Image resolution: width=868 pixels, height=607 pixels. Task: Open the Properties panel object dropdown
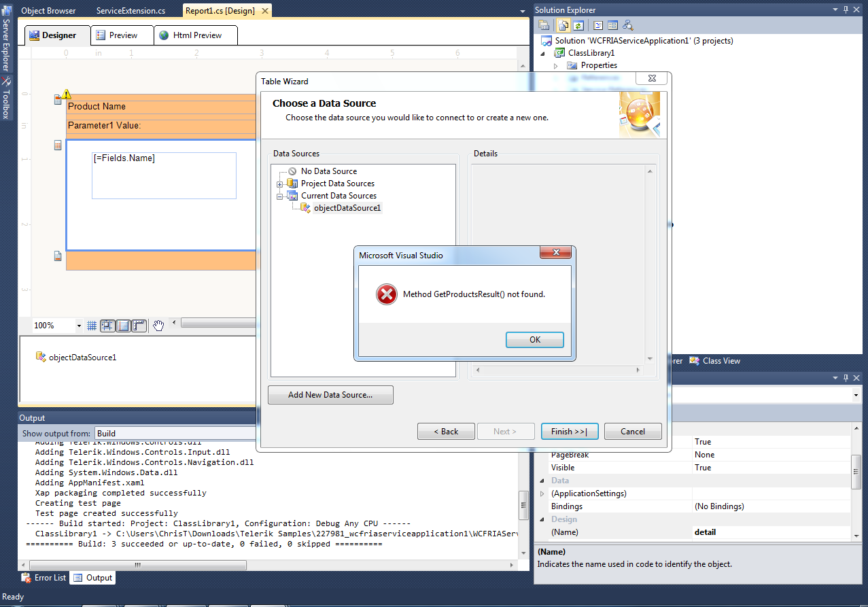coord(855,395)
